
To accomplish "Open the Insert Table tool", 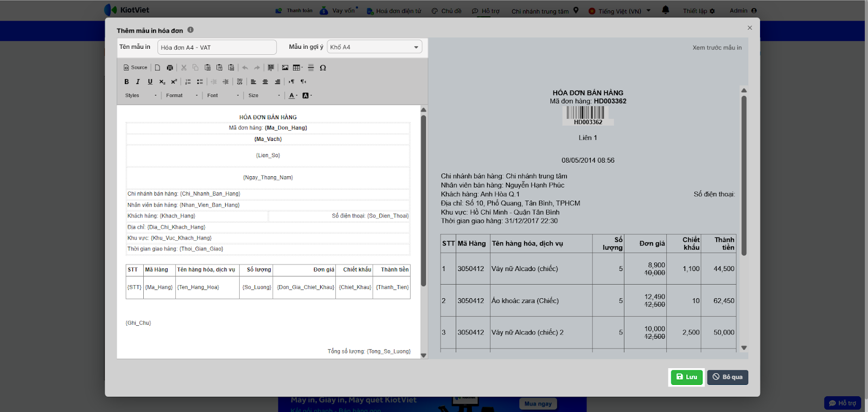I will (x=297, y=68).
